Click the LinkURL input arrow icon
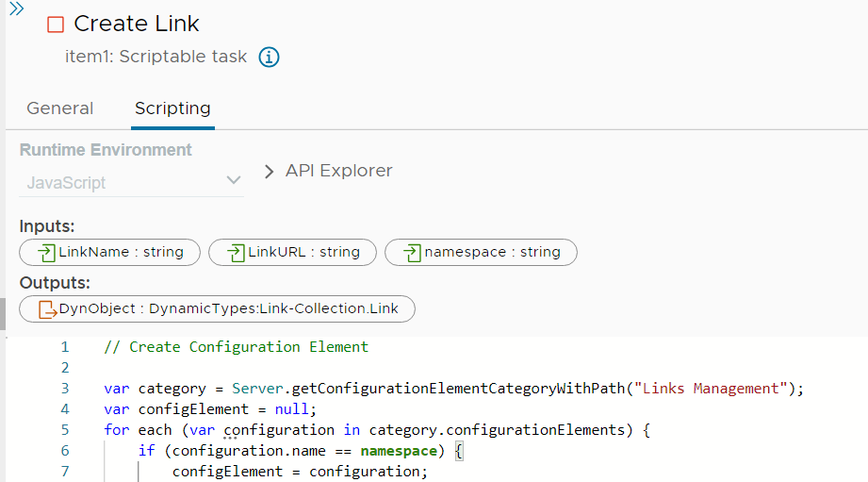The width and height of the screenshot is (868, 482). (235, 253)
